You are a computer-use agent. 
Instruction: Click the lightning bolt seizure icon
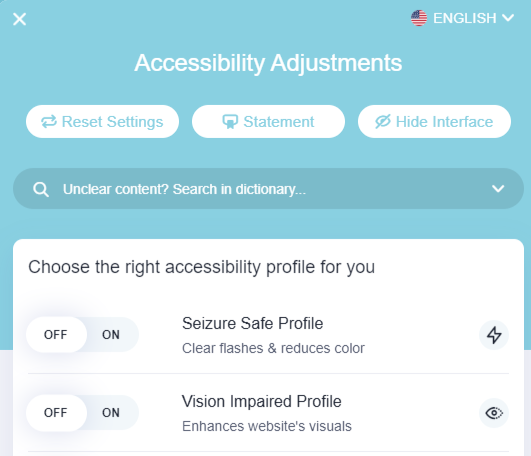click(x=494, y=335)
